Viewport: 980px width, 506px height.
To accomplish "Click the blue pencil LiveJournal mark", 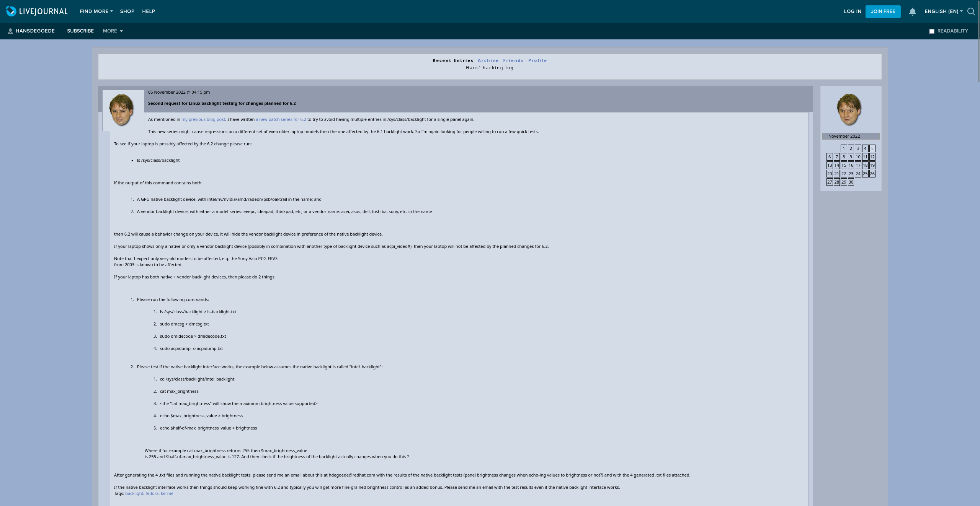I will pyautogui.click(x=12, y=11).
